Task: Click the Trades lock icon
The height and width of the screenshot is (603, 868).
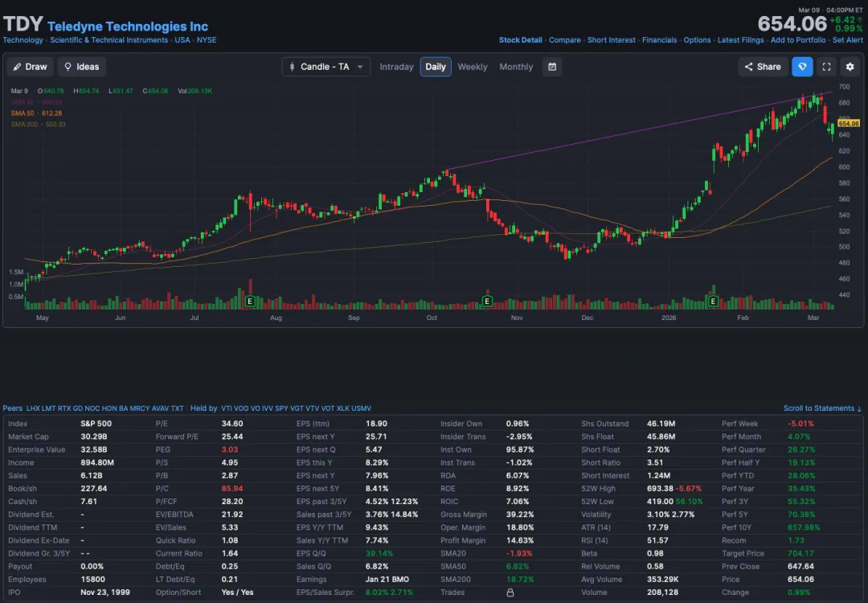Action: tap(510, 593)
